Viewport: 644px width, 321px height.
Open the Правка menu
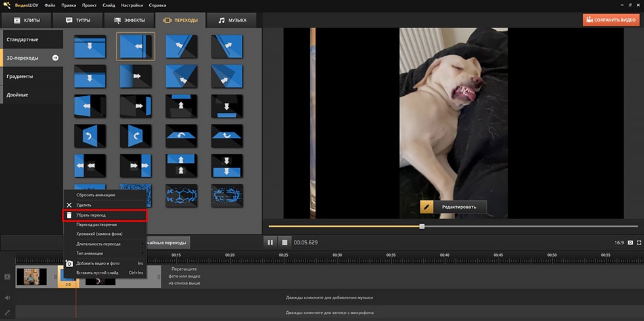tap(68, 5)
